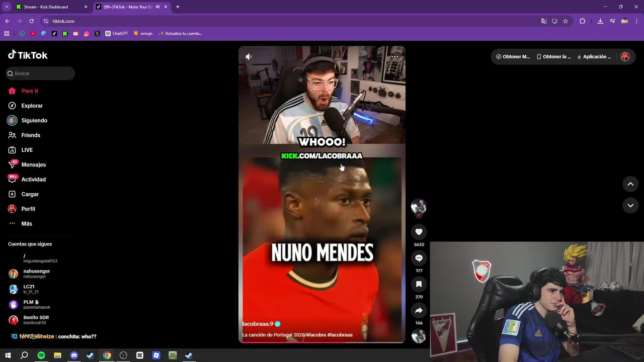644x362 pixels.
Task: Go to previous video with up chevron
Action: tap(630, 184)
